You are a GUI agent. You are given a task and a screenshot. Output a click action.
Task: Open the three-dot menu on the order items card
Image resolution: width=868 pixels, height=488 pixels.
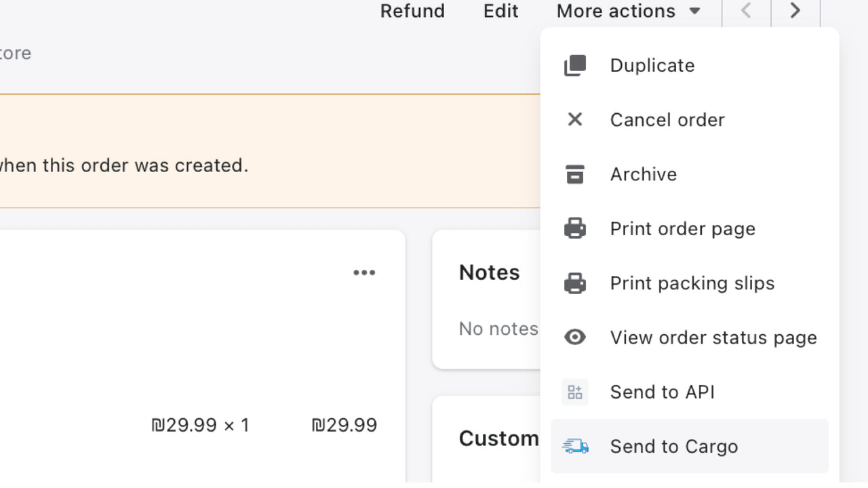[x=365, y=272]
